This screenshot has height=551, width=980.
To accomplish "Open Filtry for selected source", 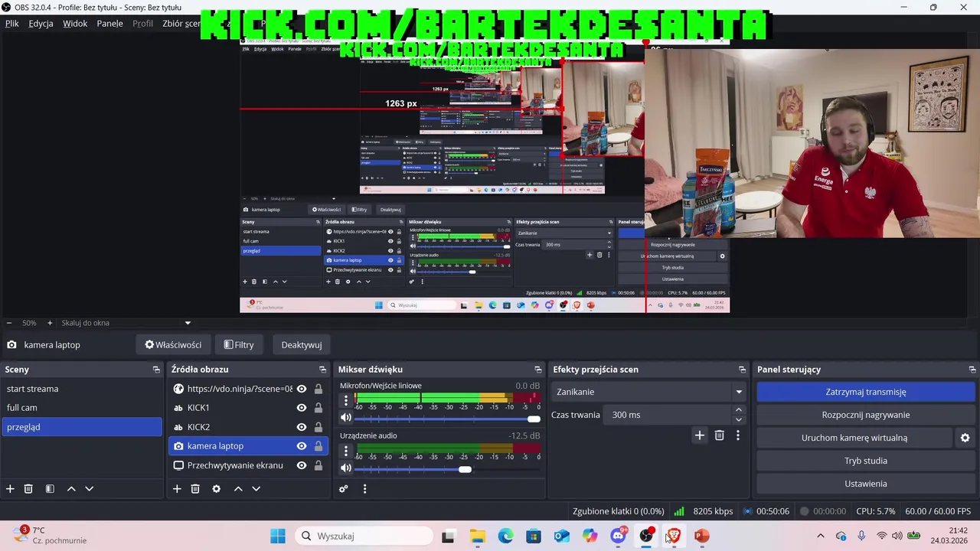I will pyautogui.click(x=239, y=344).
